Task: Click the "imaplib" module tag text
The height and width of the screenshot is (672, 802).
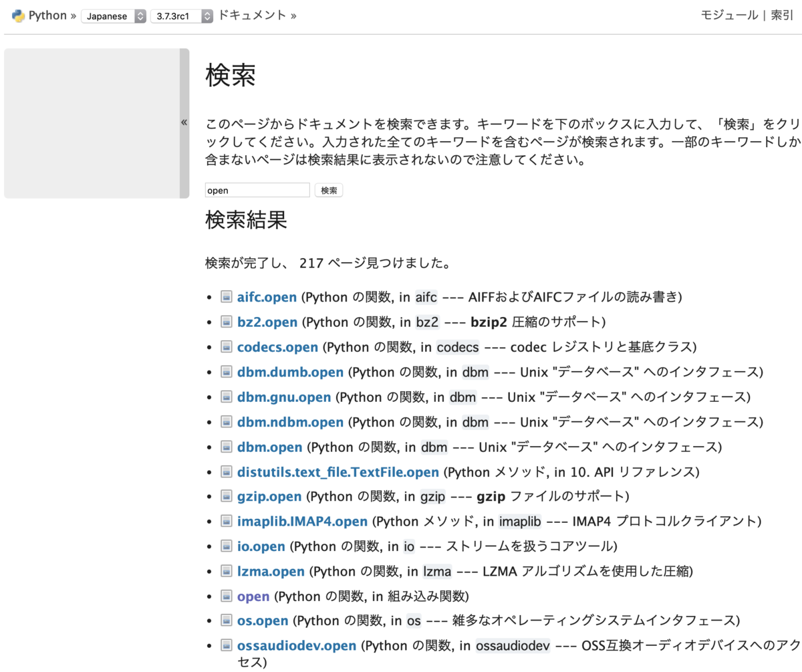Action: (x=520, y=522)
